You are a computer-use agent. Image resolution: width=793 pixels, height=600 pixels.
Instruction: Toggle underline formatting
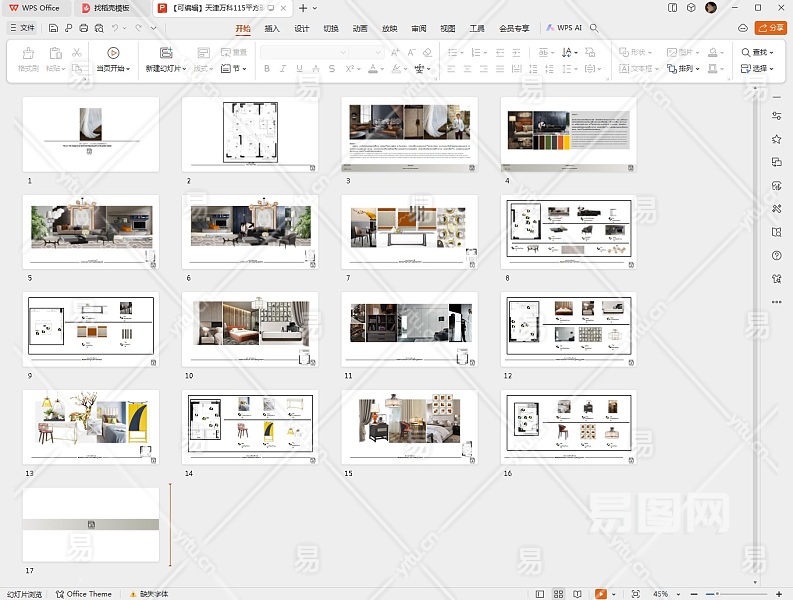(299, 69)
